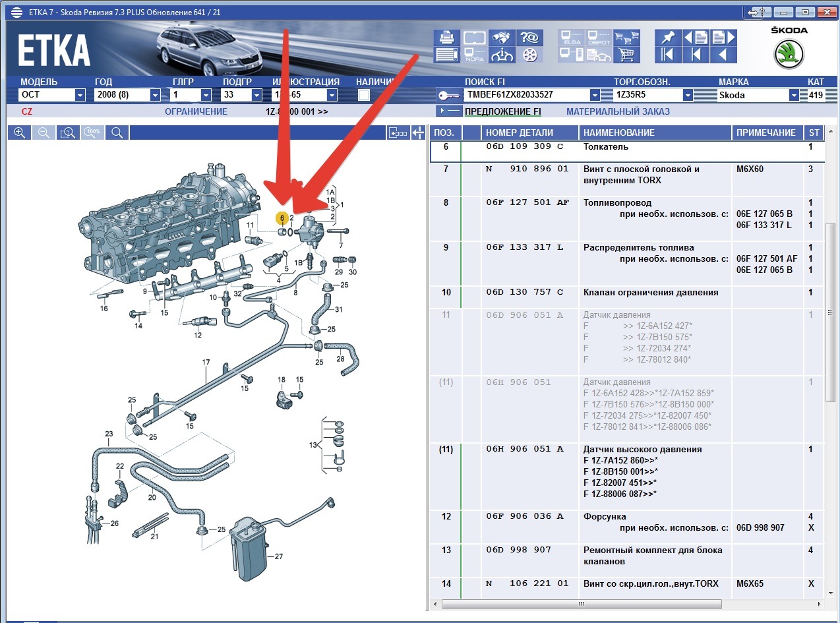Open the МОДЕЛЬ dropdown
The width and height of the screenshot is (840, 623).
pyautogui.click(x=80, y=95)
